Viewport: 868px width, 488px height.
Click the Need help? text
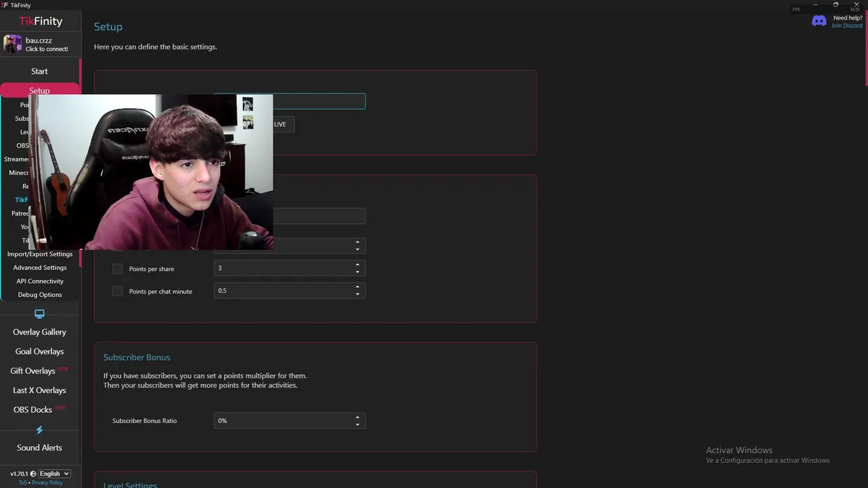pos(848,18)
